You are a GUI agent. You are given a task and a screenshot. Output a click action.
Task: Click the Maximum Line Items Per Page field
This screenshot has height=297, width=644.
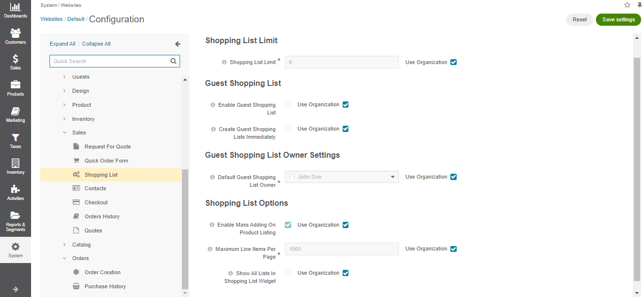coord(342,249)
